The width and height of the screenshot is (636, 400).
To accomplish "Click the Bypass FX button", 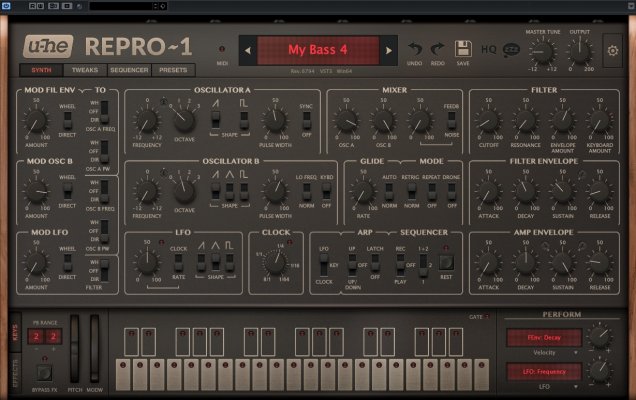I will 44,372.
